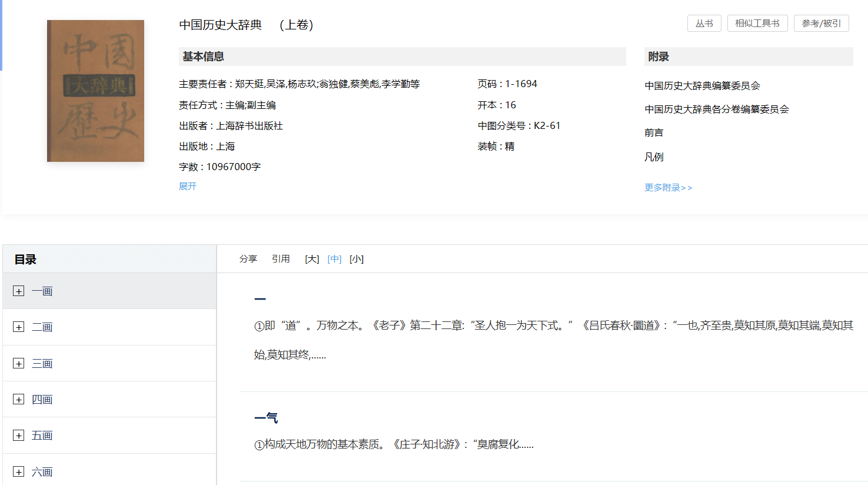Set font size to large [大]
This screenshot has height=485, width=868.
(x=312, y=259)
